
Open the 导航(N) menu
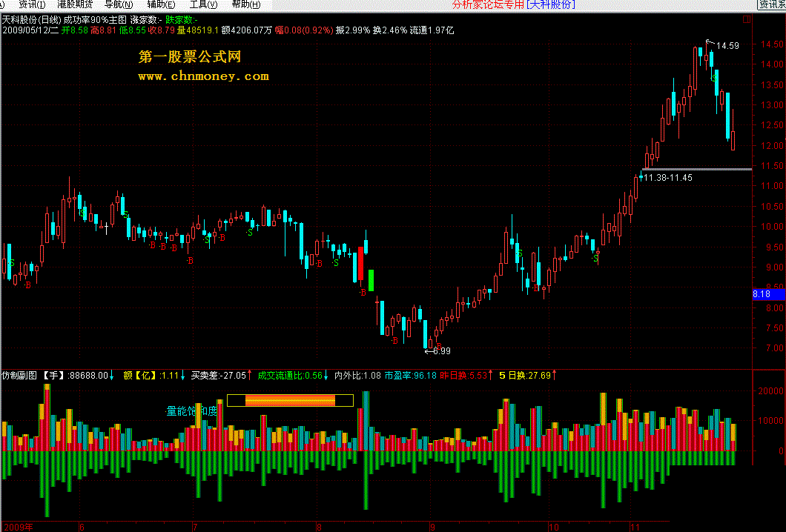pos(119,4)
